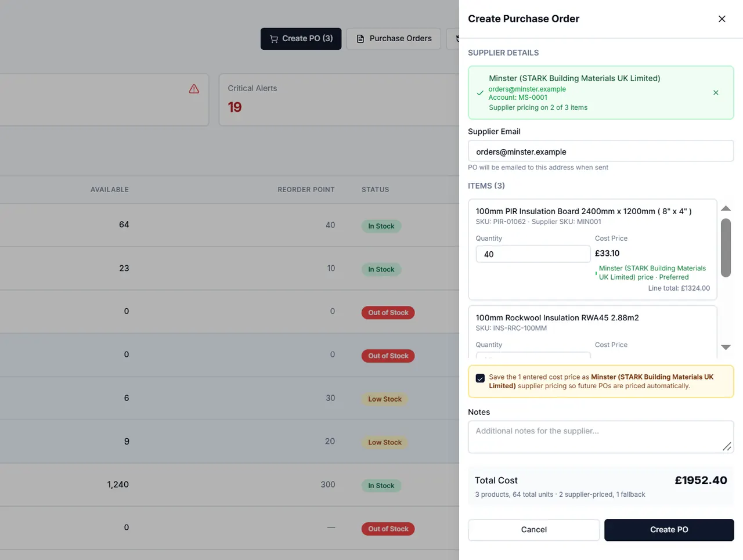Click the items list scrollbar thumb
The height and width of the screenshot is (560, 743).
point(726,248)
